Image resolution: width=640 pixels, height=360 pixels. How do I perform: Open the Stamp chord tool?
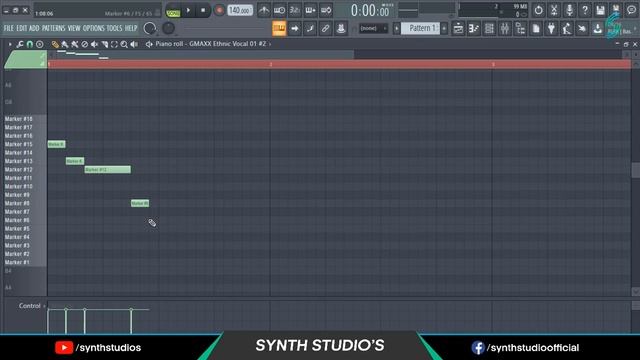(x=40, y=44)
